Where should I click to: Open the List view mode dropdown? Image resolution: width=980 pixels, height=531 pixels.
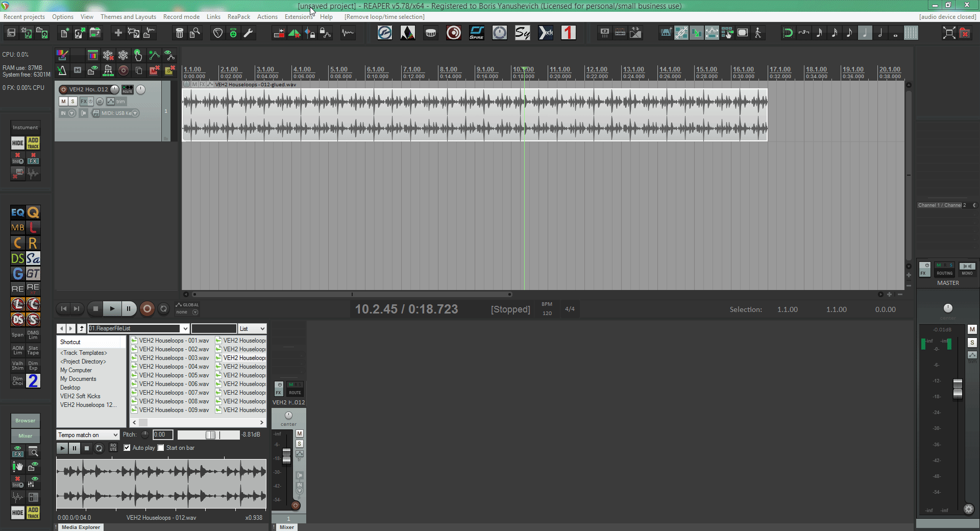(x=252, y=328)
